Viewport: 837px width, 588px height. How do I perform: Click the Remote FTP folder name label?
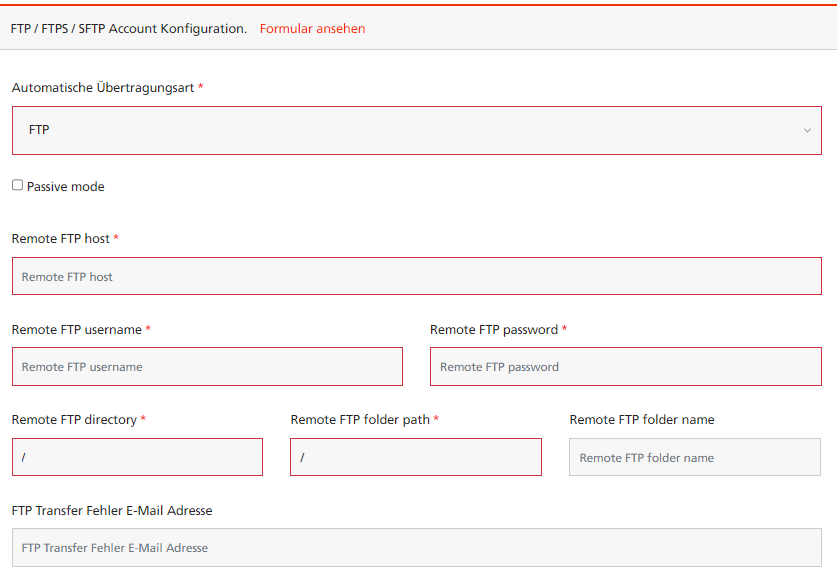[x=642, y=420]
